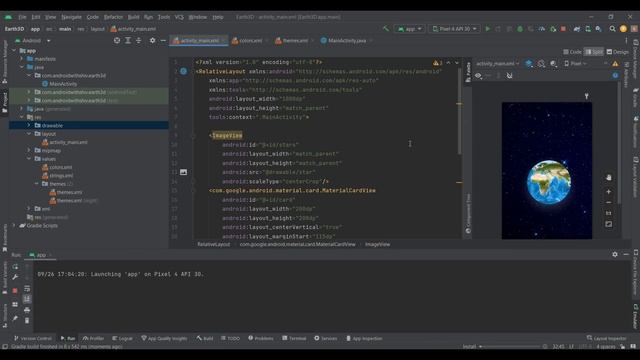Click the Make Project hammer icon
640x360 pixels.
(x=386, y=29)
